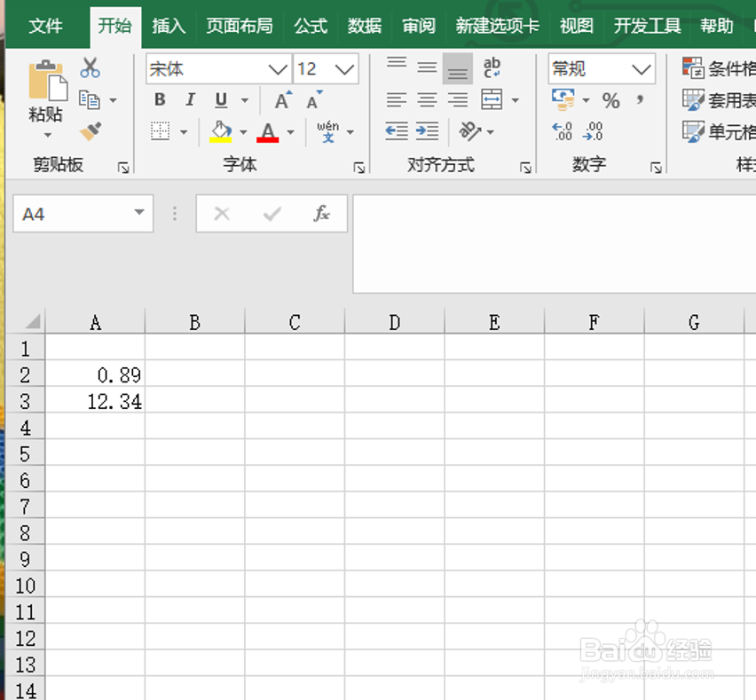
Task: Toggle Wrap Text icon
Action: point(492,67)
